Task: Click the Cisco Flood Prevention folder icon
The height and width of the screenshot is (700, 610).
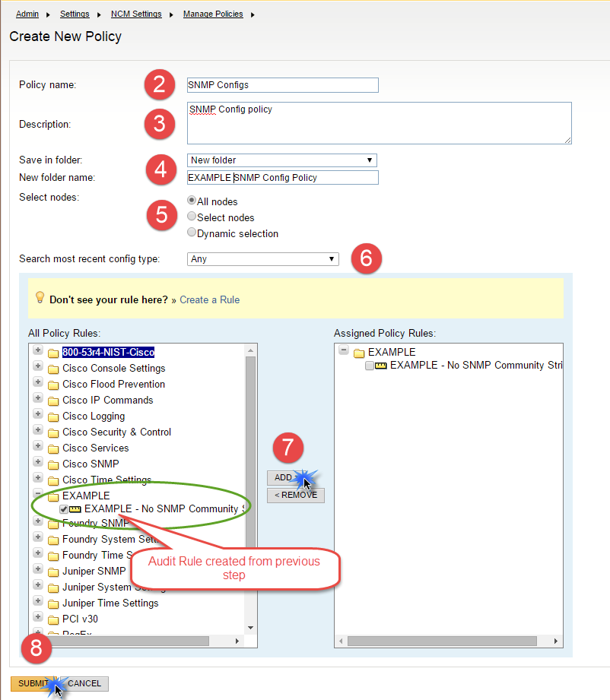Action: click(x=53, y=385)
